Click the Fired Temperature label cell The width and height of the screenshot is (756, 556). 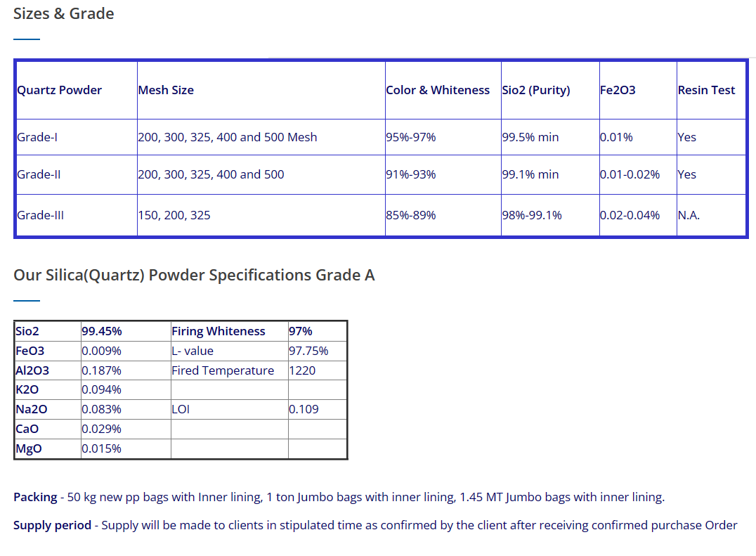click(230, 370)
